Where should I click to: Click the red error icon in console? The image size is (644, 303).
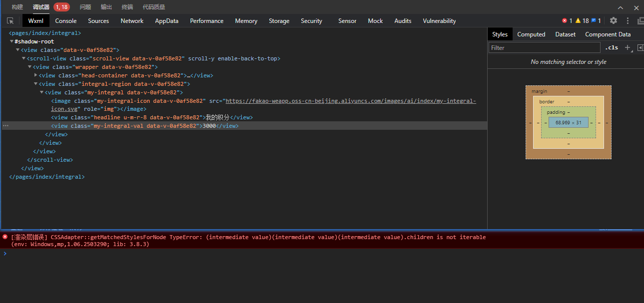point(5,237)
